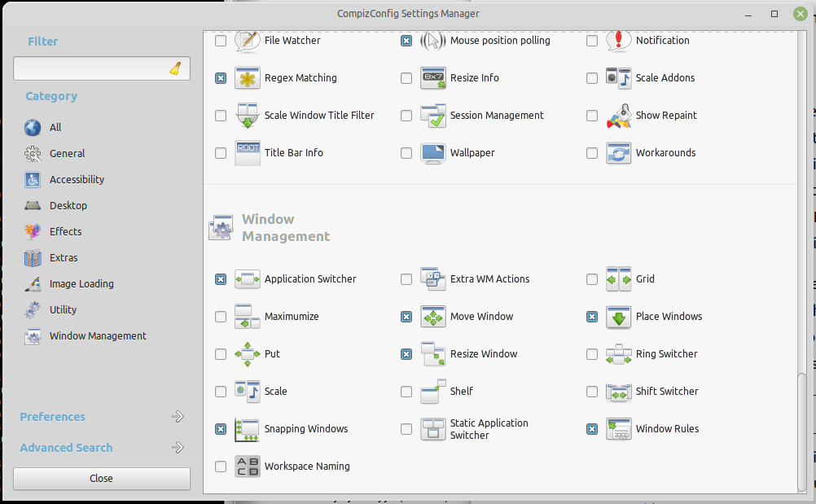Open the Put plugin label

(272, 354)
